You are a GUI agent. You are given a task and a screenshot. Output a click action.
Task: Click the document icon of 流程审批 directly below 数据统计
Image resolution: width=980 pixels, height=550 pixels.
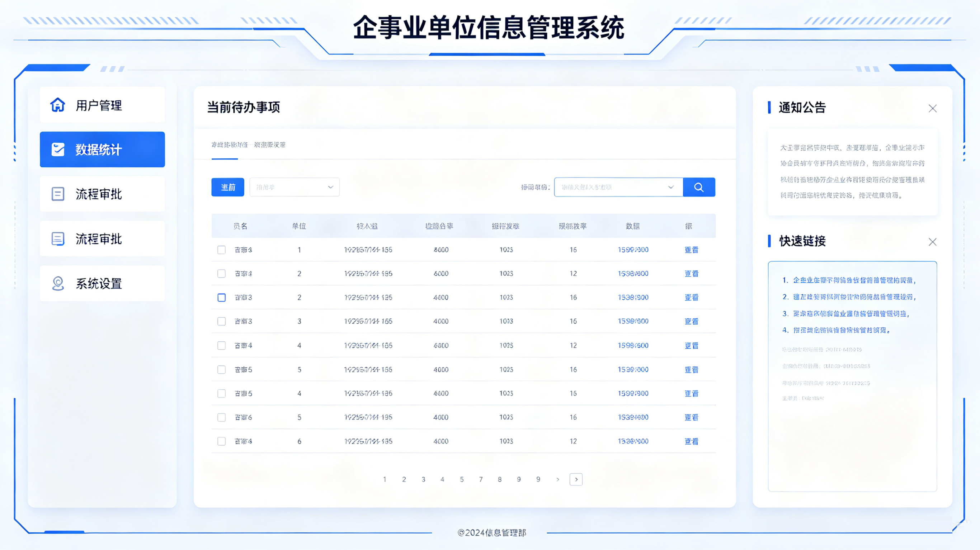click(x=58, y=194)
